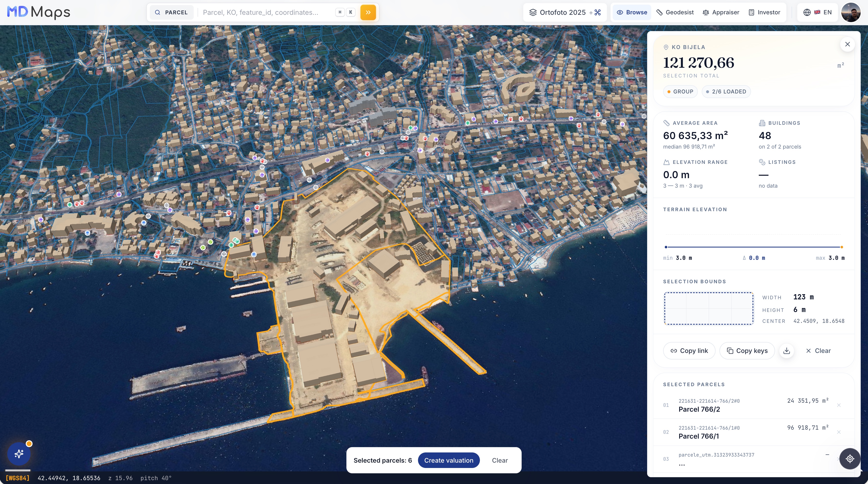Screen dimensions: 868x484
Task: Select the Parcel 766/2 row
Action: click(x=753, y=405)
